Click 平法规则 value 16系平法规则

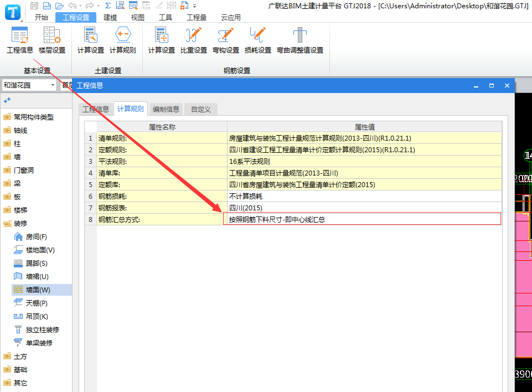[x=364, y=161]
